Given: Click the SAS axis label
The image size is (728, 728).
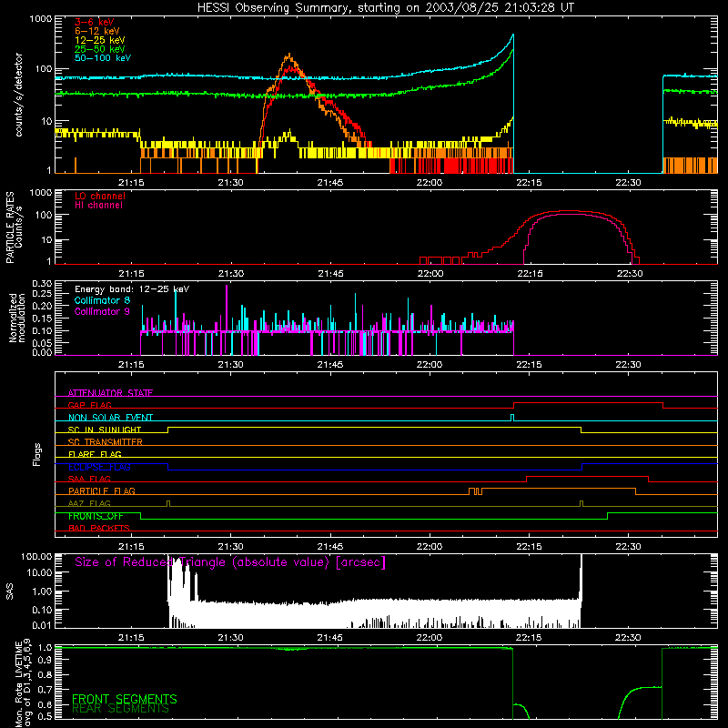Looking at the screenshot, I should (9, 591).
